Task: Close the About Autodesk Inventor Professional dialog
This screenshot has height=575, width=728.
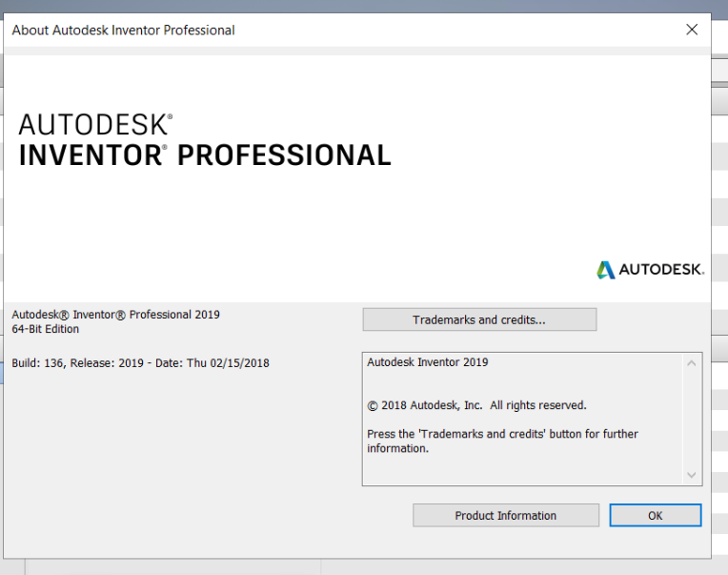Action: (x=692, y=30)
